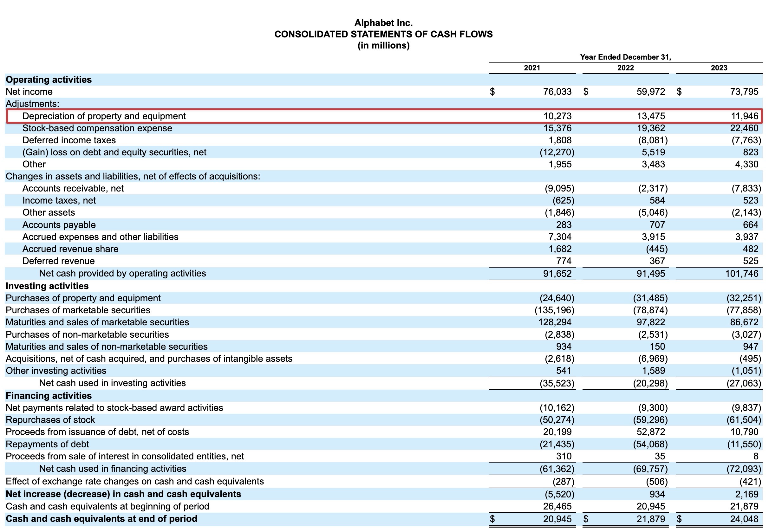The width and height of the screenshot is (769, 532).
Task: Select the Other adjustment value 4,330
Action: tap(747, 164)
